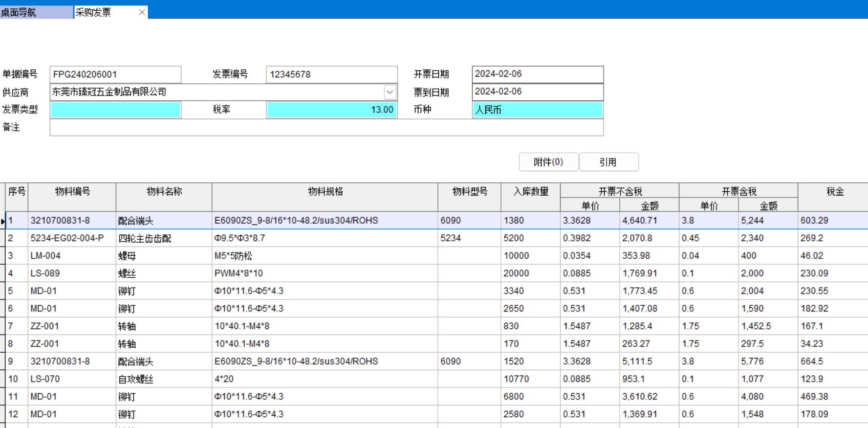Click the 单据编号 input field

point(115,74)
